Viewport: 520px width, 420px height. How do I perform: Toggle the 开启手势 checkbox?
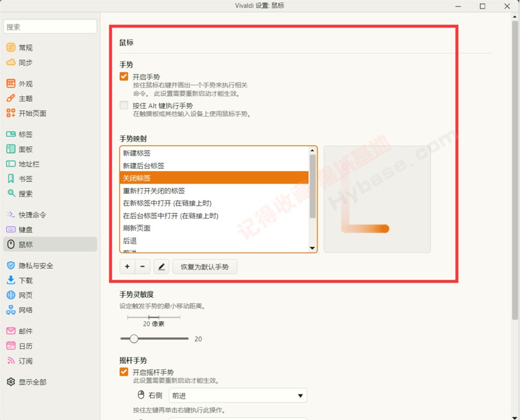[124, 76]
